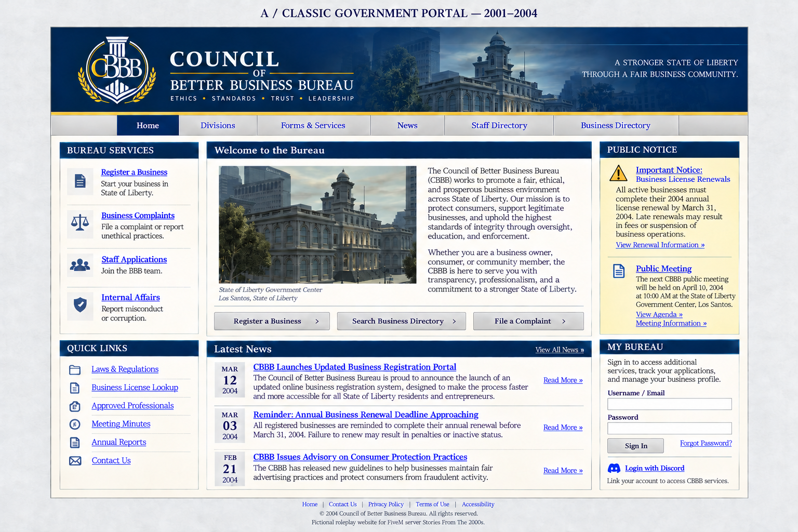
Task: Click the Sign In button
Action: pos(636,446)
